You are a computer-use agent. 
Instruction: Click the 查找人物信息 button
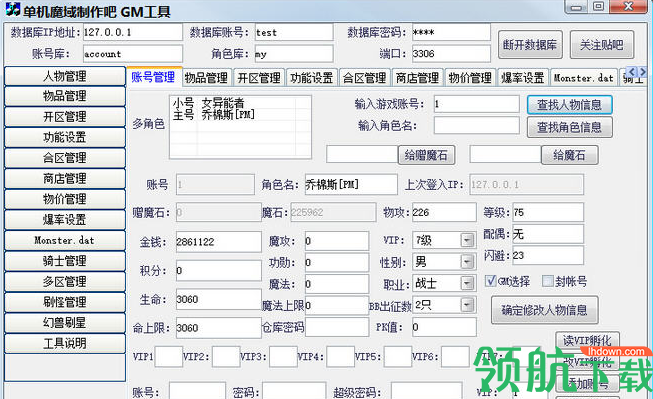569,105
